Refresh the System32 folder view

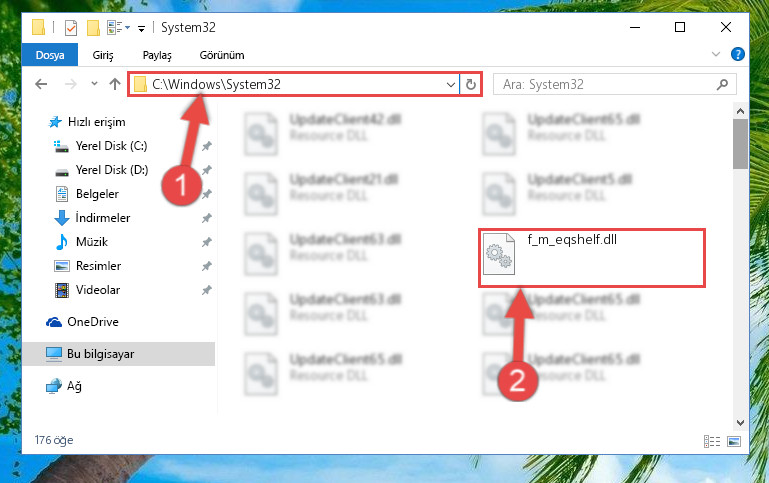(470, 84)
